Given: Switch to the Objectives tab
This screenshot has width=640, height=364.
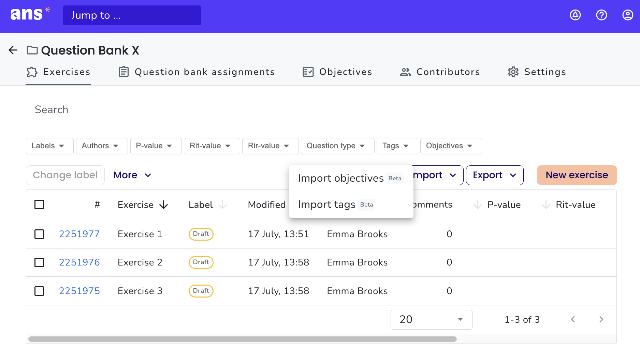Looking at the screenshot, I should click(337, 72).
